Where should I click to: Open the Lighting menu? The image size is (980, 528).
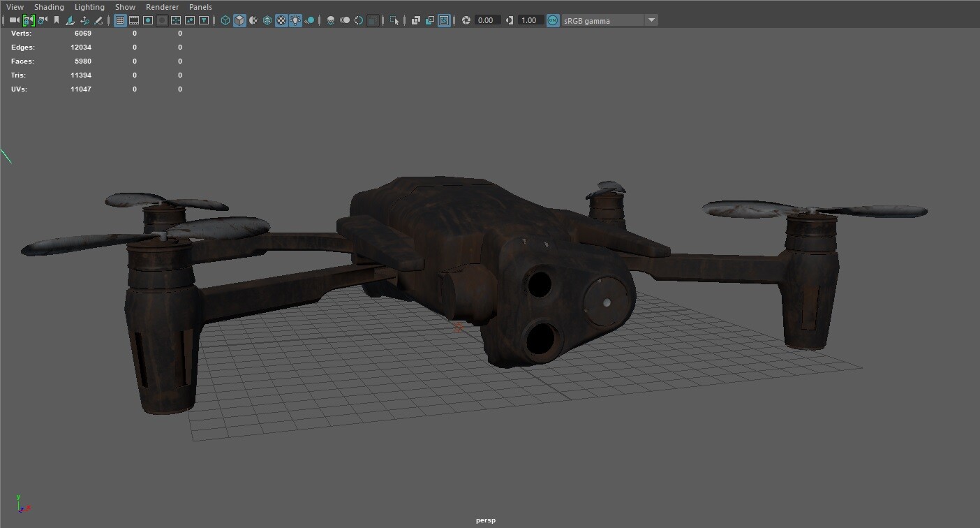point(89,7)
